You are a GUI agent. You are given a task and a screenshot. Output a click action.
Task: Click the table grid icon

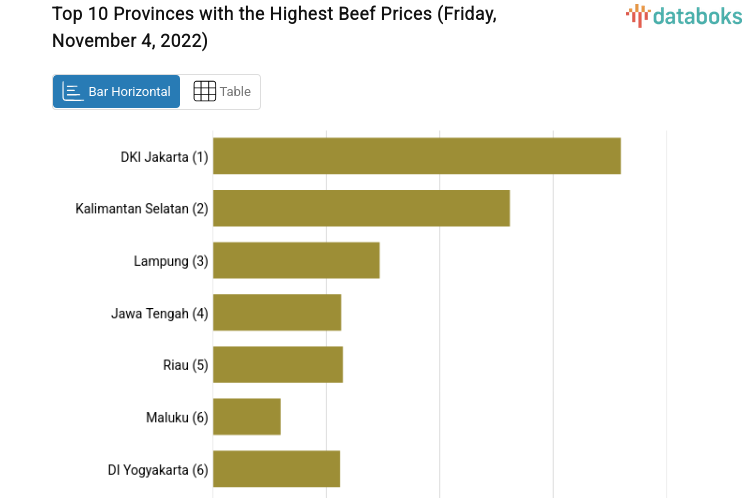(x=204, y=92)
